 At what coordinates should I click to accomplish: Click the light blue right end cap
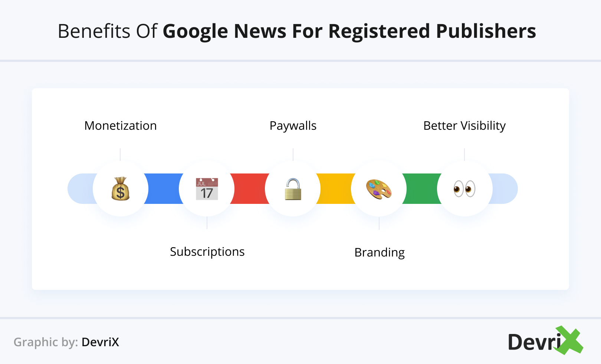click(505, 189)
